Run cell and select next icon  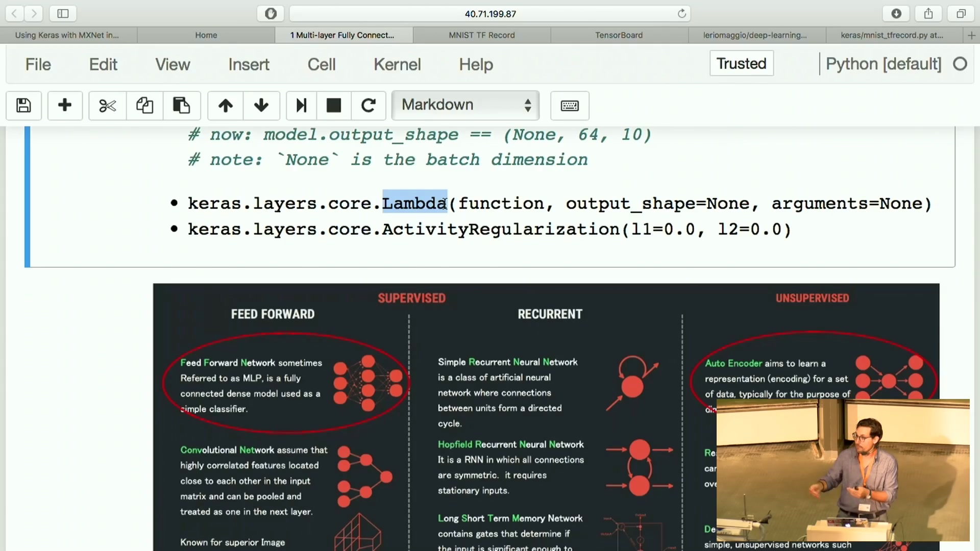(302, 106)
